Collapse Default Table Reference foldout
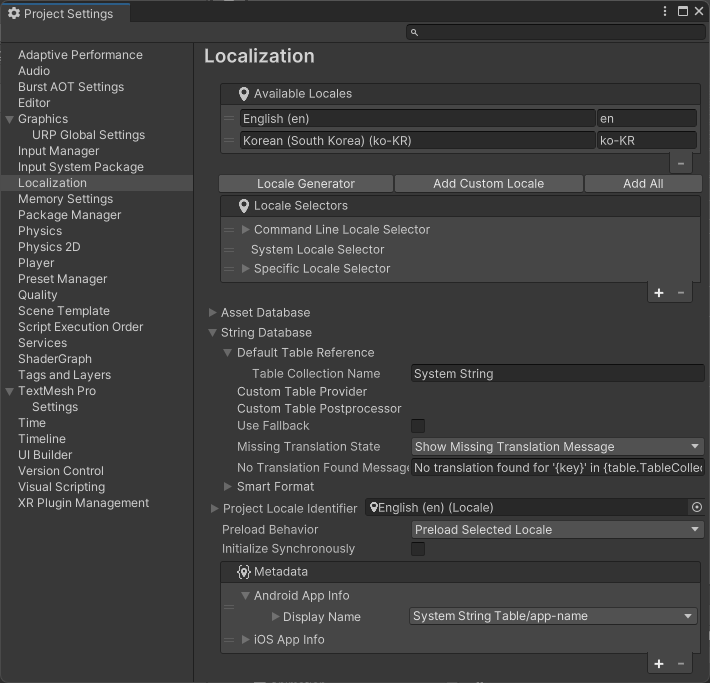Image resolution: width=710 pixels, height=683 pixels. (228, 353)
